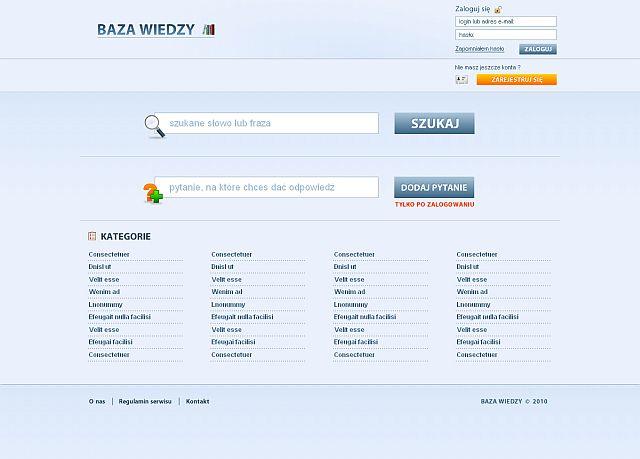Go to home via BAZA WIEDZY logo
Image resolution: width=640 pixels, height=459 pixels.
[x=146, y=29]
